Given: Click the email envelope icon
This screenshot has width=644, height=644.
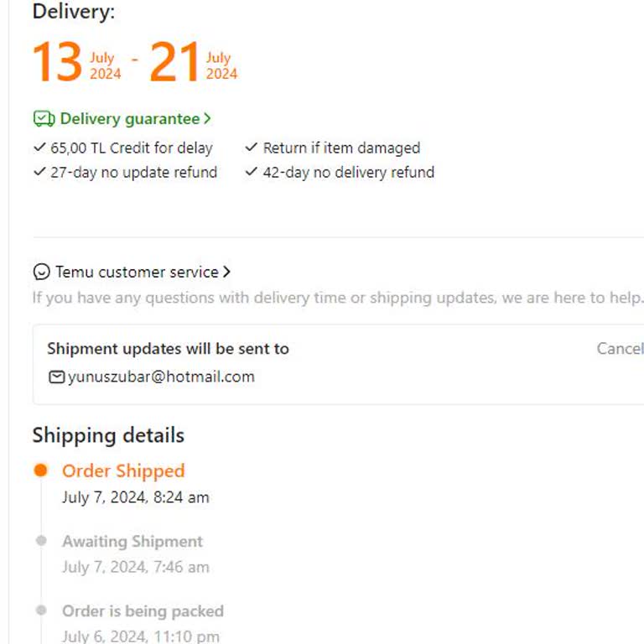Looking at the screenshot, I should (56, 377).
